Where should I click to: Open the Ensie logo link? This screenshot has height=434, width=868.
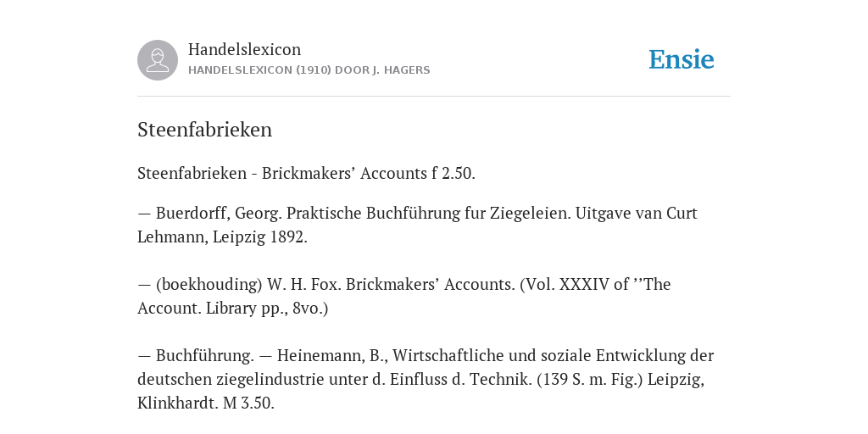click(x=682, y=60)
